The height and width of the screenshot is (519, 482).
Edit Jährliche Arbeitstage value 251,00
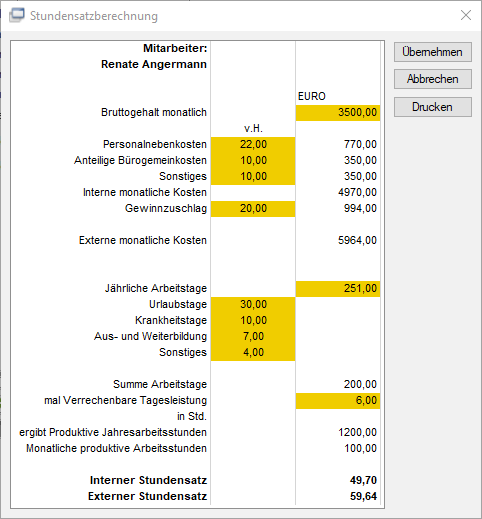click(x=338, y=288)
